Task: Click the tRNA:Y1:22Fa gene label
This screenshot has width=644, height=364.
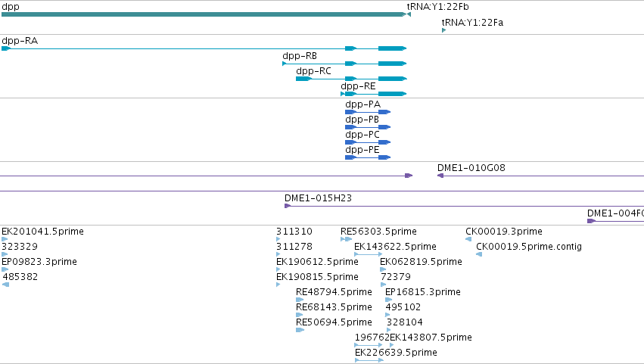Action: click(472, 22)
